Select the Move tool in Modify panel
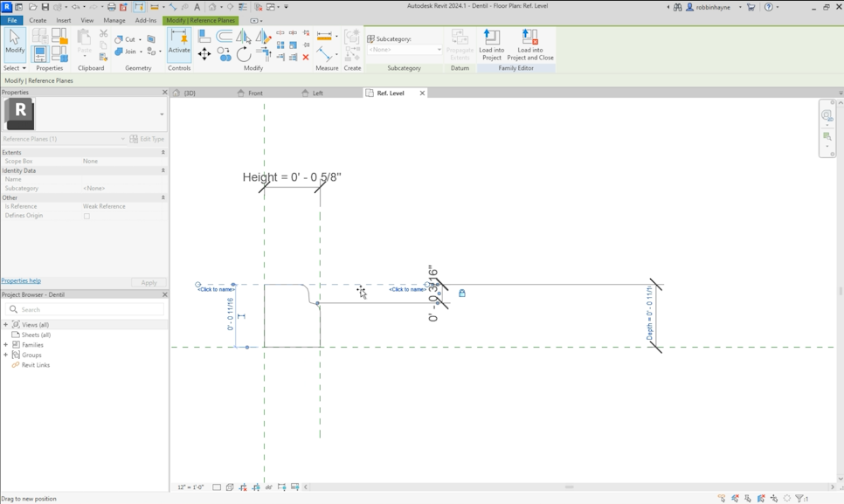Screen dimensions: 844x504 (204, 53)
